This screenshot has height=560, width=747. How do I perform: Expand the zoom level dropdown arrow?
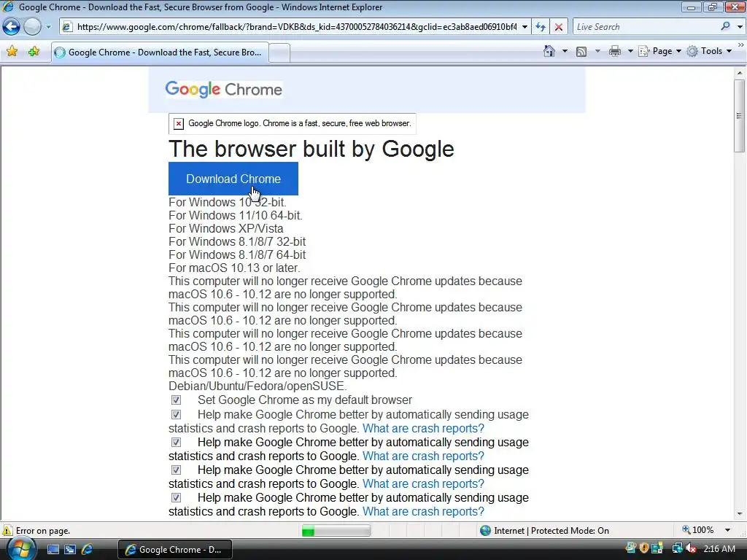point(727,530)
